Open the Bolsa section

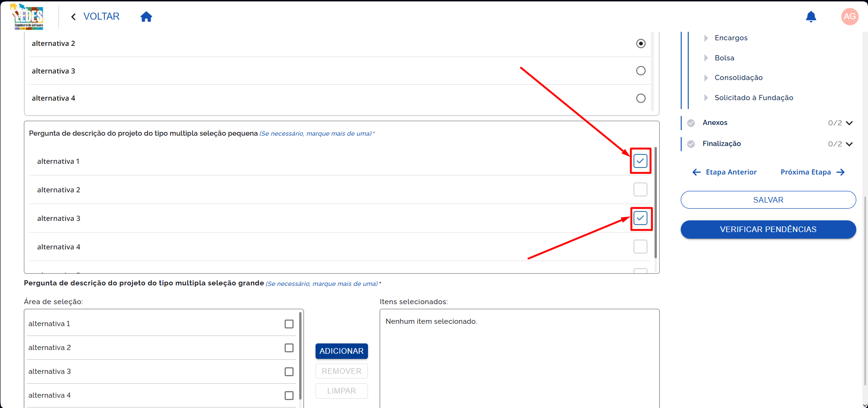[x=724, y=58]
